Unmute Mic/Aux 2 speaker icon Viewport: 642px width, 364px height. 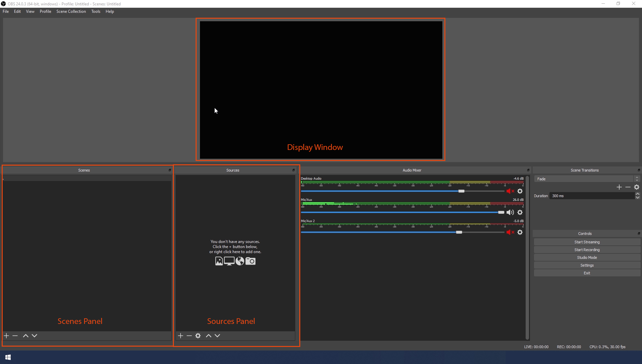pyautogui.click(x=510, y=232)
